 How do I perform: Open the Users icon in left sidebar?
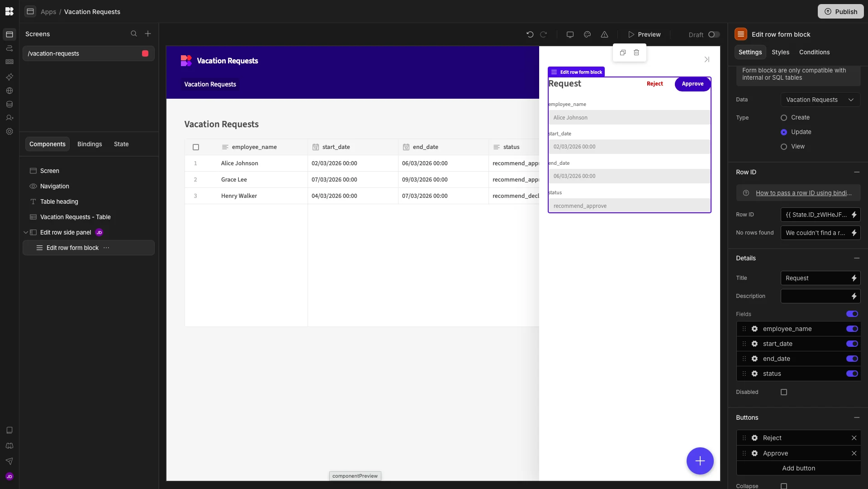9,118
